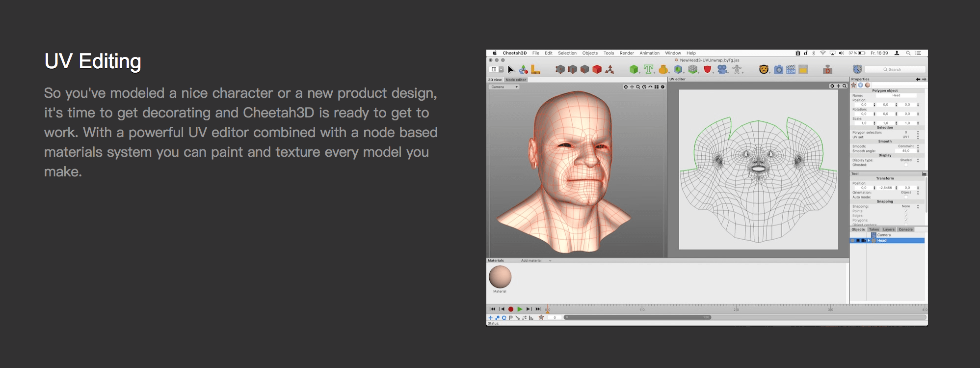Viewport: 980px width, 368px height.
Task: Open the Snapping None dropdown
Action: pos(910,206)
